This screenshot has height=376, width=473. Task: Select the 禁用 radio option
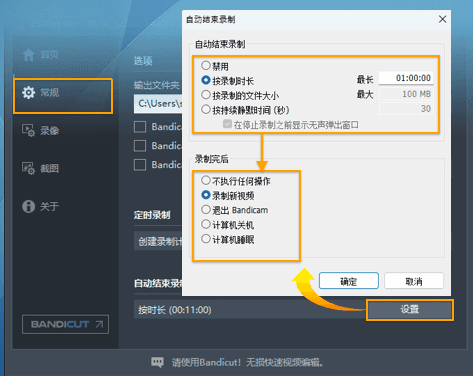(206, 65)
